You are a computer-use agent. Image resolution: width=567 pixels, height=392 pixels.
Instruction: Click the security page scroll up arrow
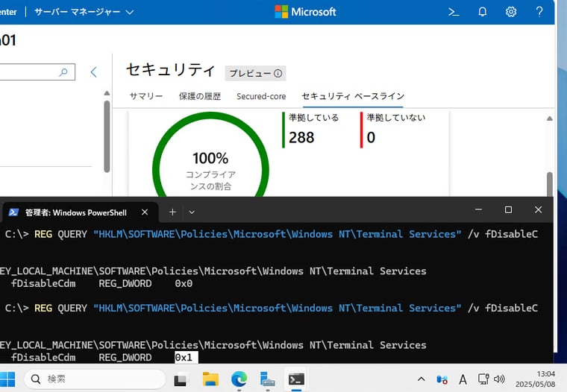click(550, 118)
